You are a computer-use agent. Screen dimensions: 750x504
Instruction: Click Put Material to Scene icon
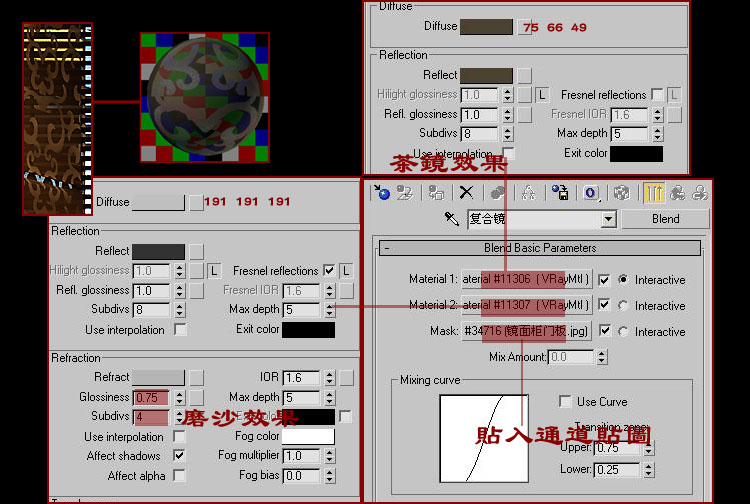(405, 192)
